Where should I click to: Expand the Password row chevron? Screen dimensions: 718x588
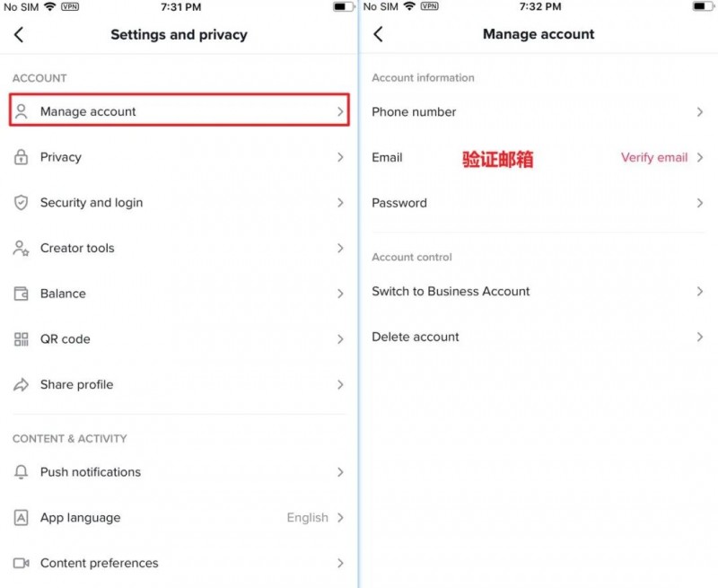(700, 203)
